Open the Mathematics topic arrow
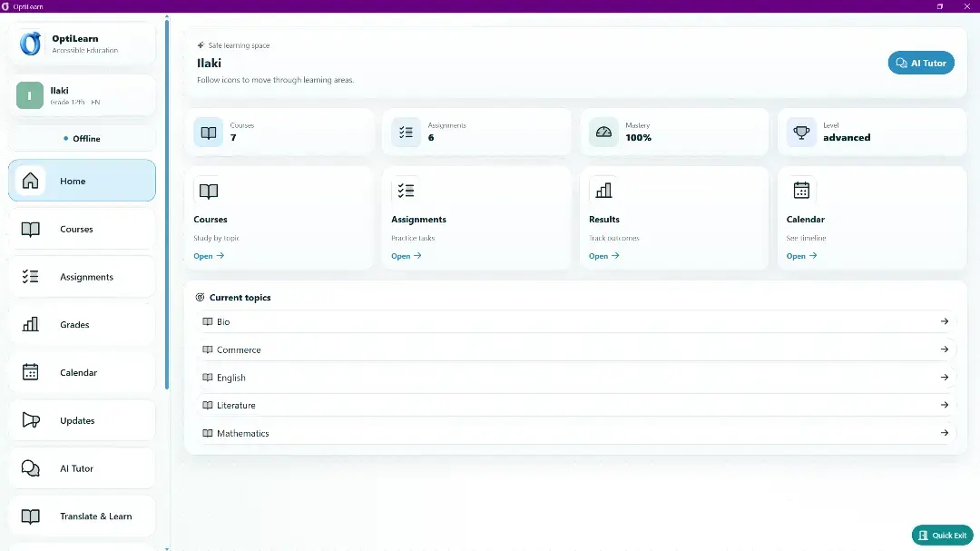 click(x=945, y=433)
